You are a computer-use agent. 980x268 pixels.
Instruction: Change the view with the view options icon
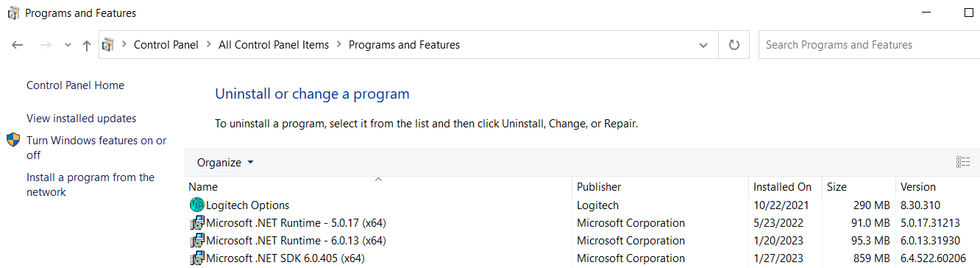click(x=963, y=162)
